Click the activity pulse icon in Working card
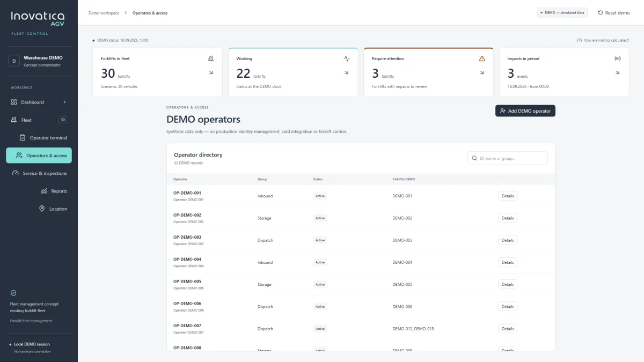 [347, 58]
